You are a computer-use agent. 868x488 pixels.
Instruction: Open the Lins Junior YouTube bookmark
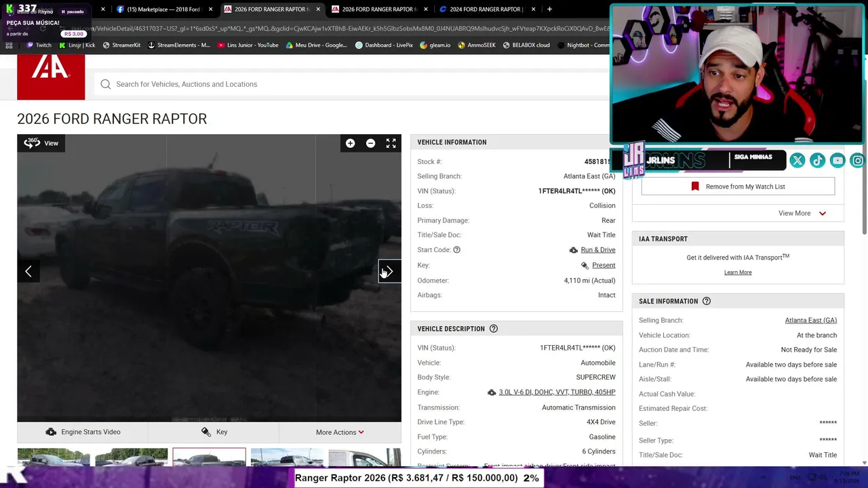248,45
